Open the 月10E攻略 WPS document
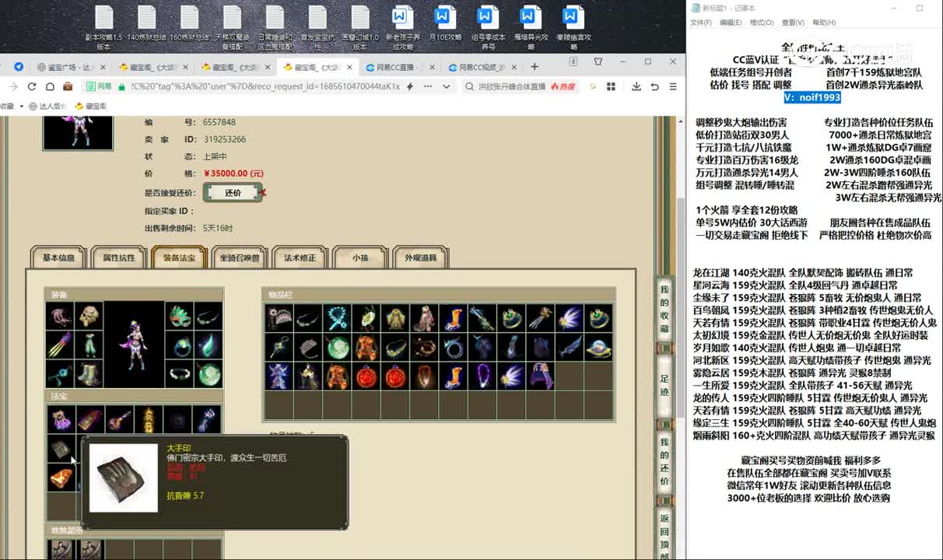Image resolution: width=943 pixels, height=560 pixels. pyautogui.click(x=444, y=23)
